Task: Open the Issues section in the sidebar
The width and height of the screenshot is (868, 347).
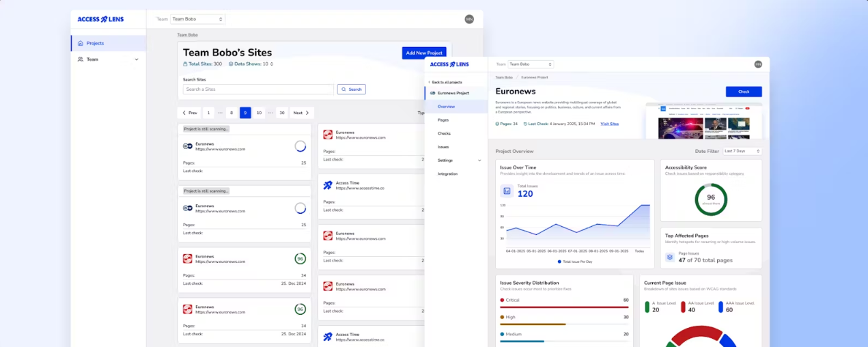Action: tap(443, 147)
